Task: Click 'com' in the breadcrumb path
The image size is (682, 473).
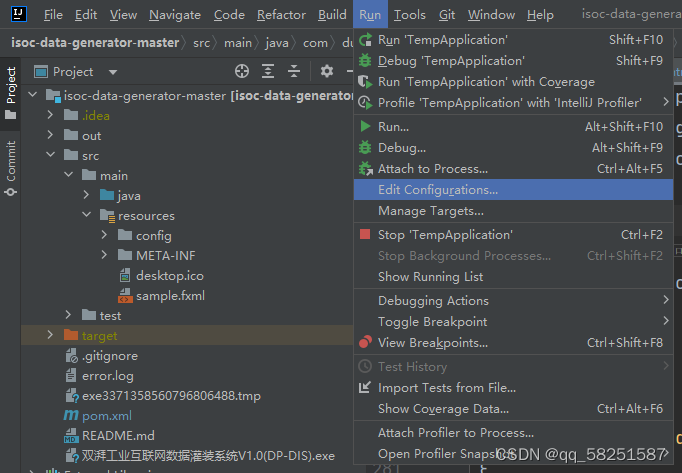Action: coord(315,43)
